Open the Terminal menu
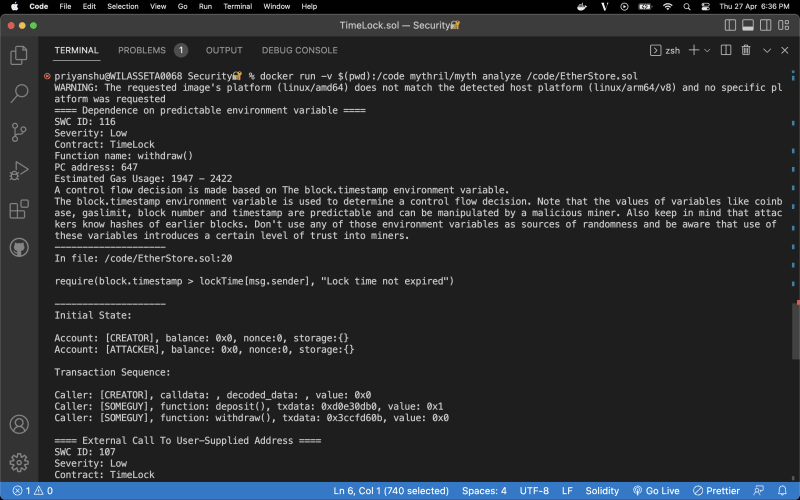Image resolution: width=800 pixels, height=500 pixels. pyautogui.click(x=238, y=6)
